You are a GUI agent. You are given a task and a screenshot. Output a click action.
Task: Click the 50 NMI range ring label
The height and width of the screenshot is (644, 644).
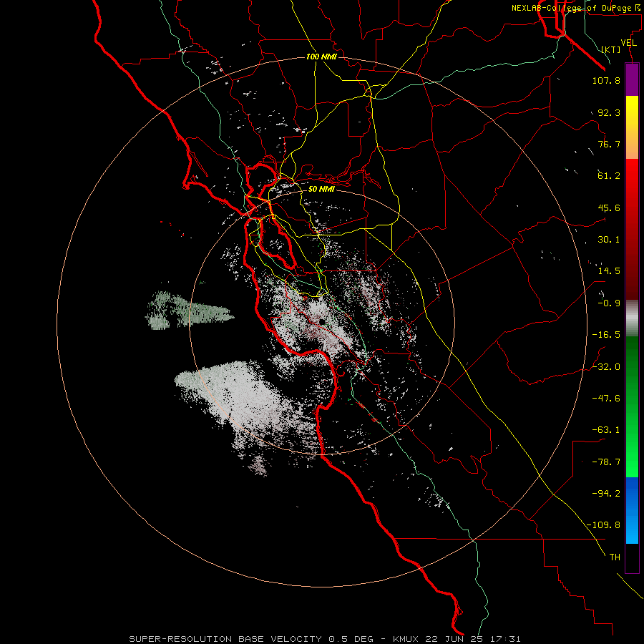point(321,190)
